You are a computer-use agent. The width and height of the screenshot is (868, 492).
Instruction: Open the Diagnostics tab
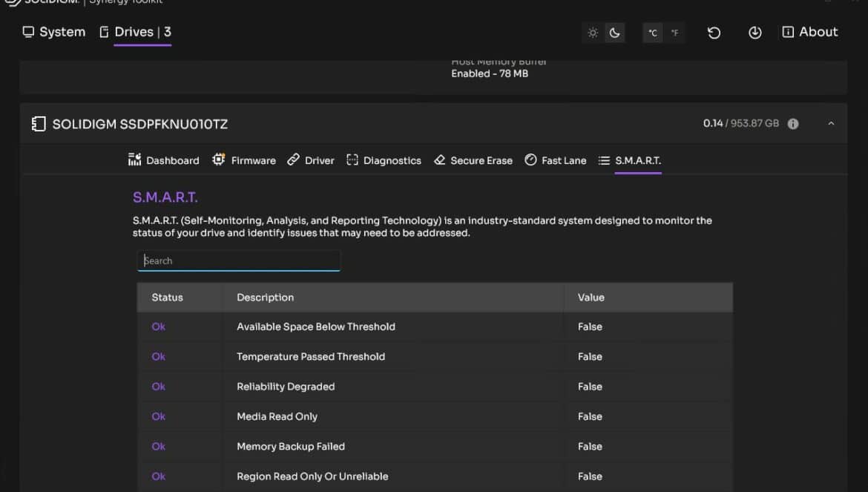point(384,160)
